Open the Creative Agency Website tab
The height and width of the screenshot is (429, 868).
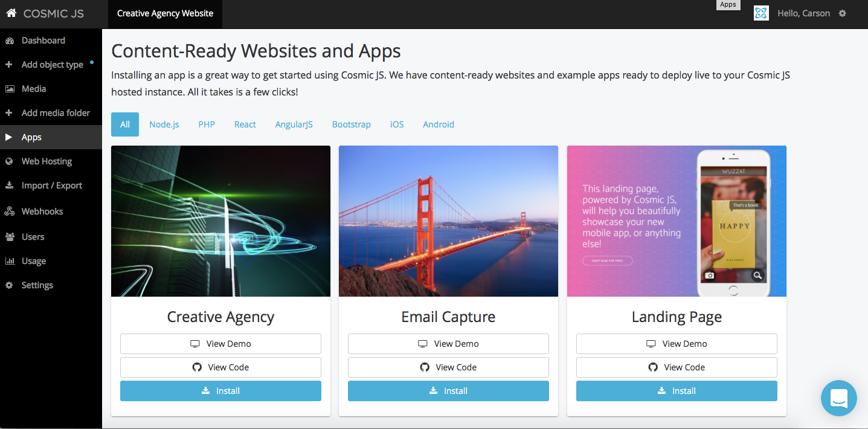click(165, 12)
